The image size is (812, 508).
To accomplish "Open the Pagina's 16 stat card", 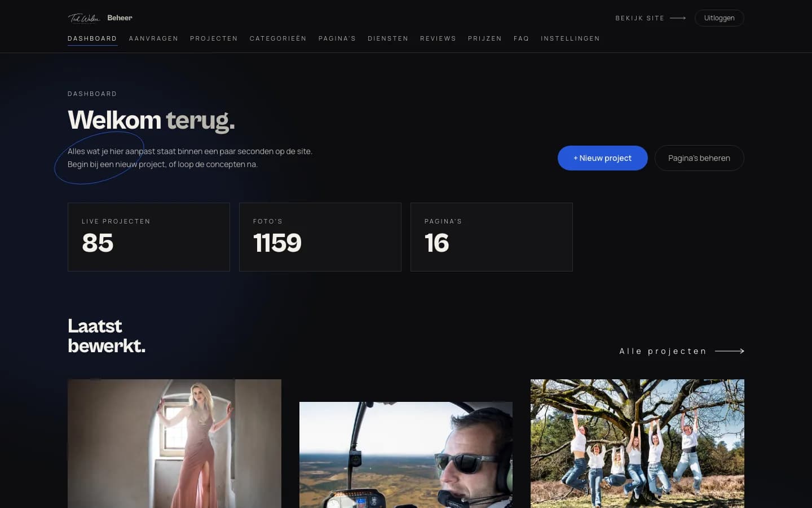I will 492,237.
